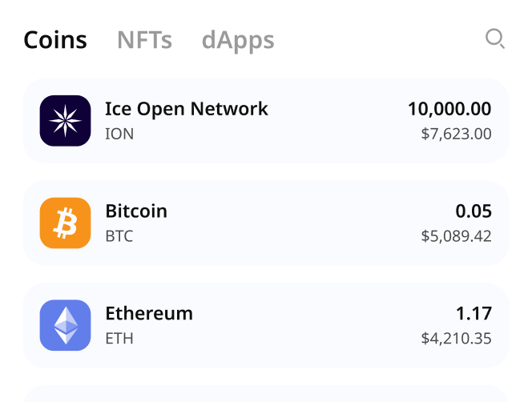
Task: Open the partially visible card below Ethereum
Action: [266, 393]
